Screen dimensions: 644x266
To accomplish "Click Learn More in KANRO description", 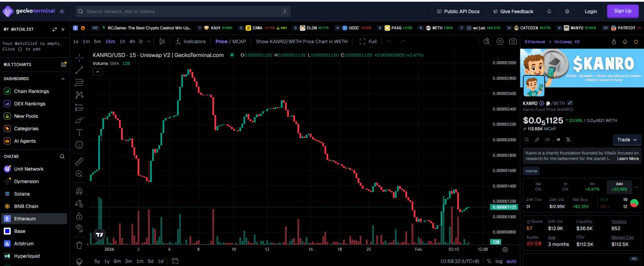I will pyautogui.click(x=628, y=159).
